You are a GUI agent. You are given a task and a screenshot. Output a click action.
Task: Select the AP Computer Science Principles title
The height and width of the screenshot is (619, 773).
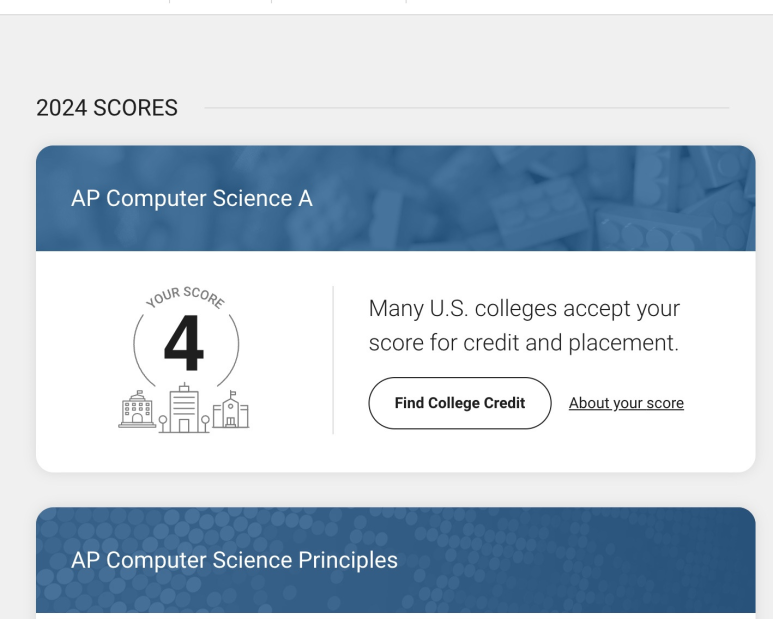(x=234, y=560)
